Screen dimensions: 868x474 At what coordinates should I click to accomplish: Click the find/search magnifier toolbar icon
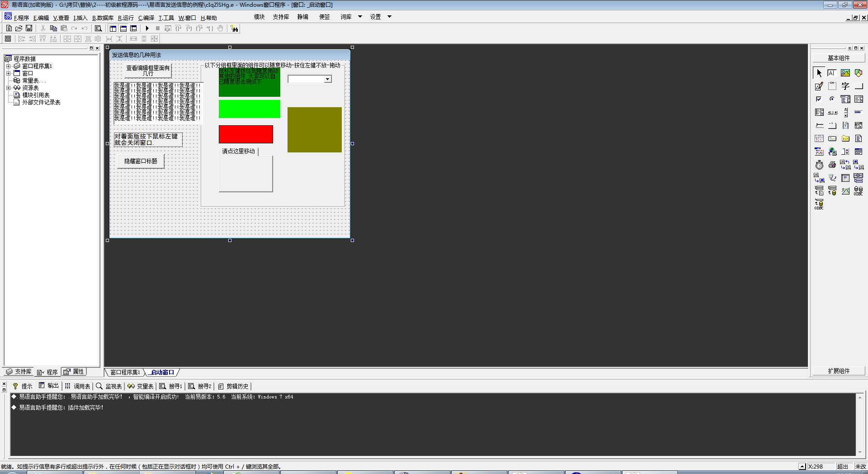click(x=98, y=28)
